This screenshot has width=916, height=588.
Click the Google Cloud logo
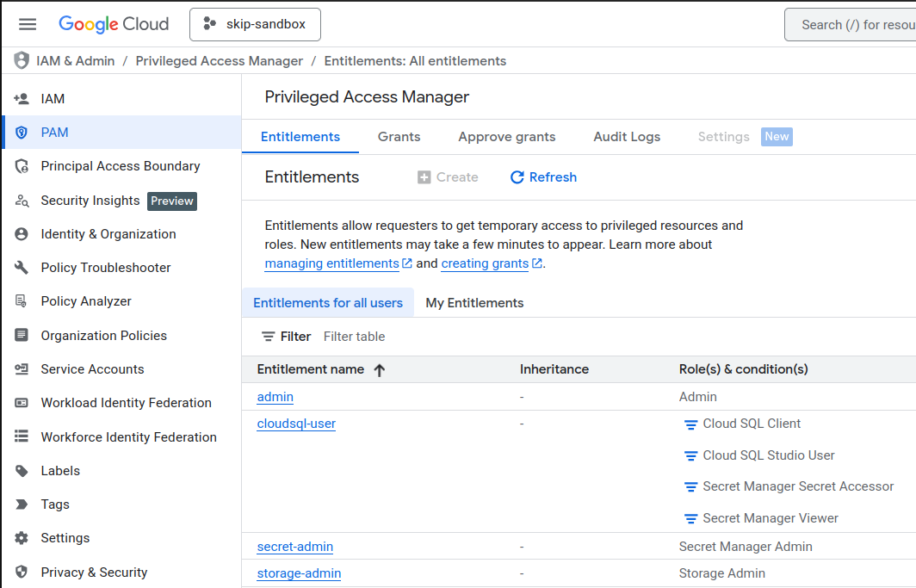[x=114, y=24]
